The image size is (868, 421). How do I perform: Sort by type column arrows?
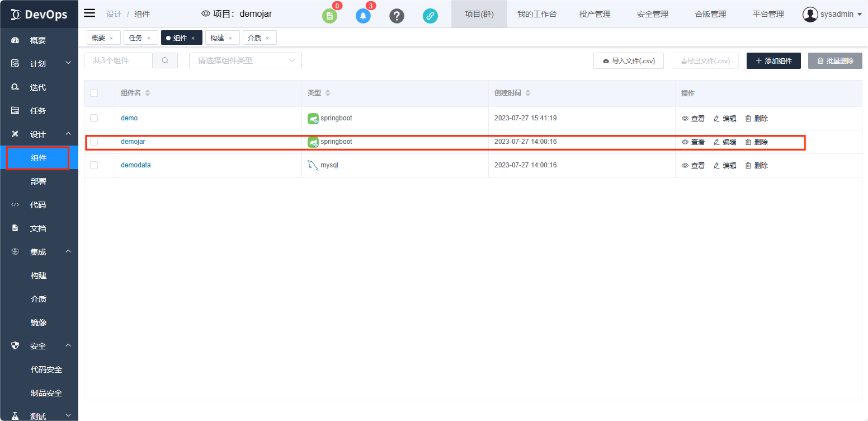[x=328, y=93]
